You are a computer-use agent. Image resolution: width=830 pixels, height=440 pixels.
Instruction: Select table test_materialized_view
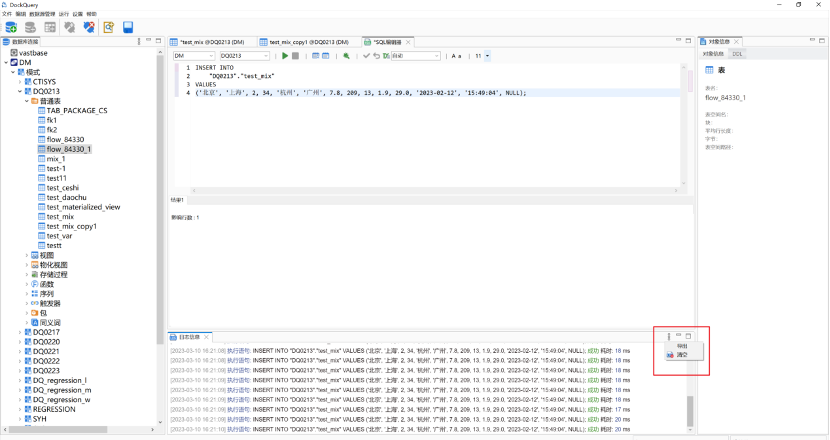[x=83, y=207]
